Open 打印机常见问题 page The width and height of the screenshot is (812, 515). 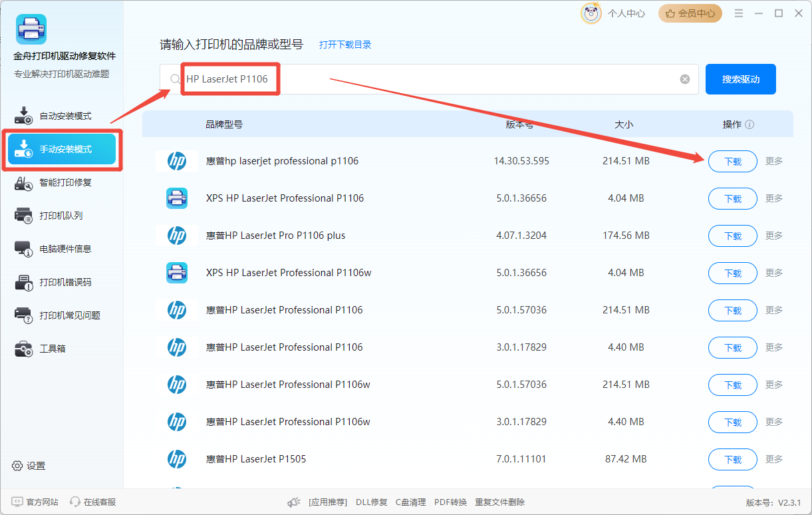point(62,315)
